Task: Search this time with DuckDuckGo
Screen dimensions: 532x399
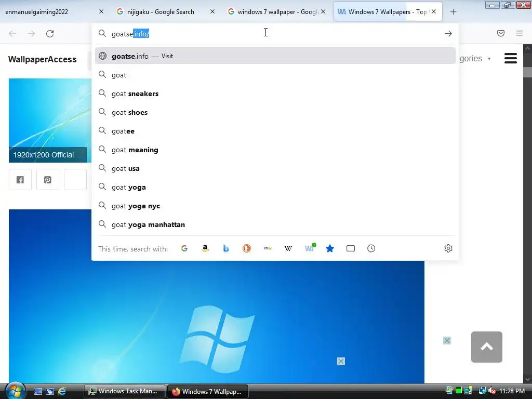Action: 247,248
